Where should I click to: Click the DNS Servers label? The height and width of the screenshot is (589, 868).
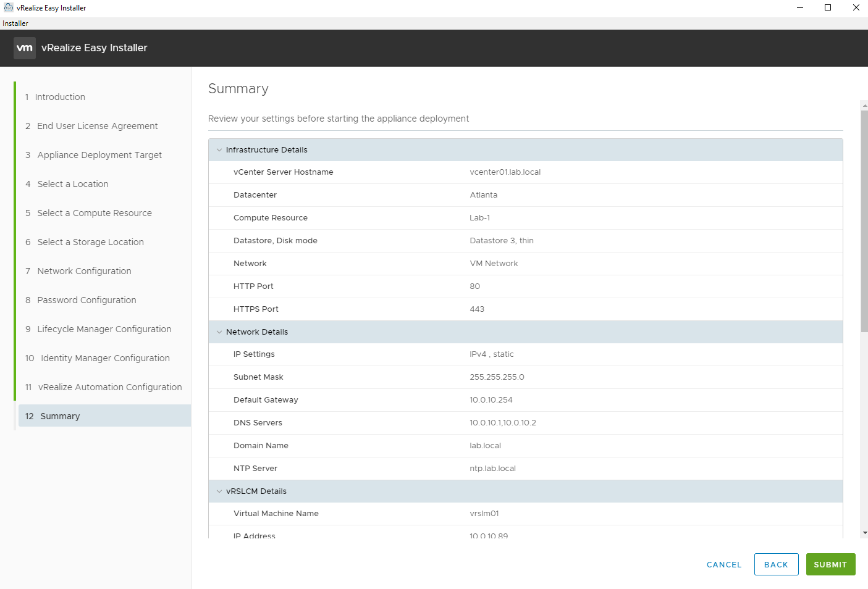click(258, 423)
